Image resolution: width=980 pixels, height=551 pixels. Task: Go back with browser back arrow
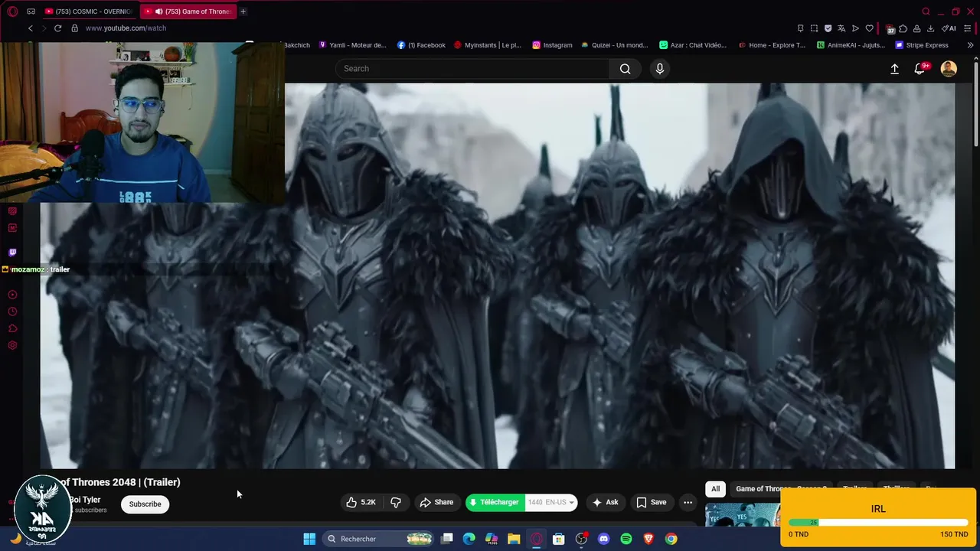[x=31, y=28]
